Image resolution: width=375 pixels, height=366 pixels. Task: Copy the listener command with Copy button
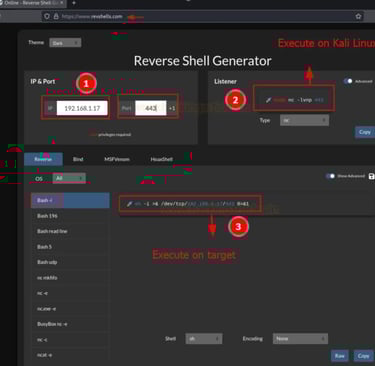click(x=365, y=132)
